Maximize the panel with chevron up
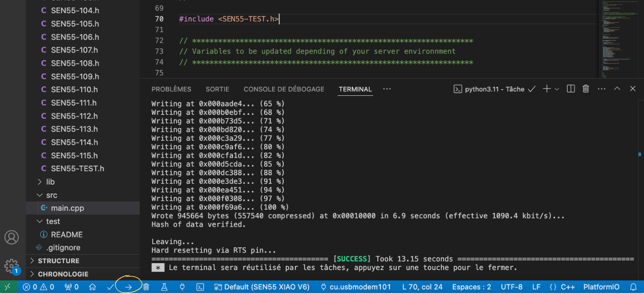 click(617, 89)
